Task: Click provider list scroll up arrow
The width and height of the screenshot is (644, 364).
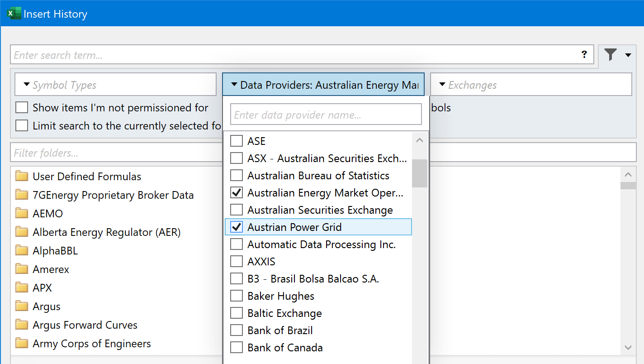Action: (x=419, y=140)
